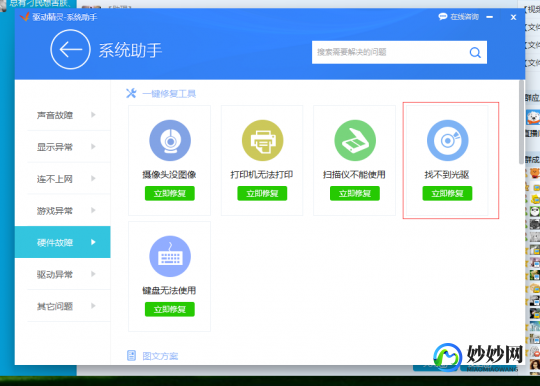The image size is (540, 386).
Task: Click 立即修复 under 摄像头没图像
Action: click(170, 194)
